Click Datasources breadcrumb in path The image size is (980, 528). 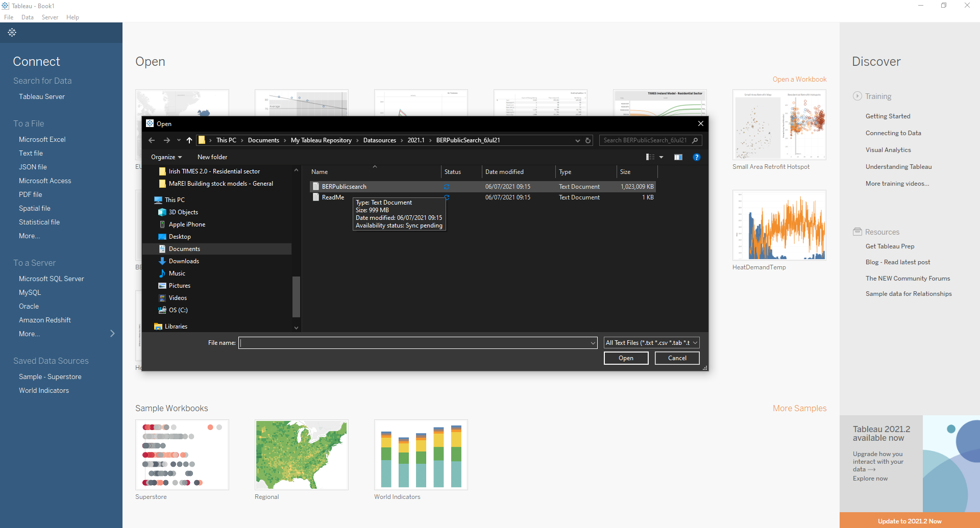(379, 140)
